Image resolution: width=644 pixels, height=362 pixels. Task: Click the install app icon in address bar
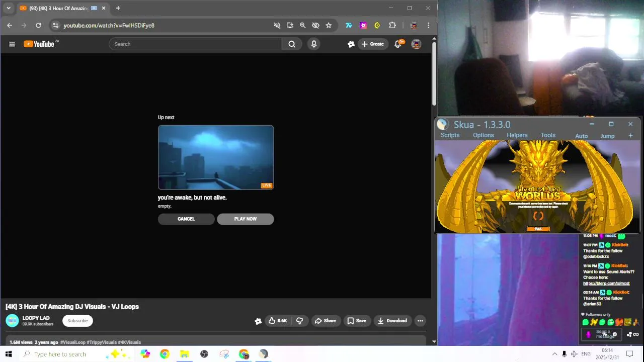pos(290,25)
